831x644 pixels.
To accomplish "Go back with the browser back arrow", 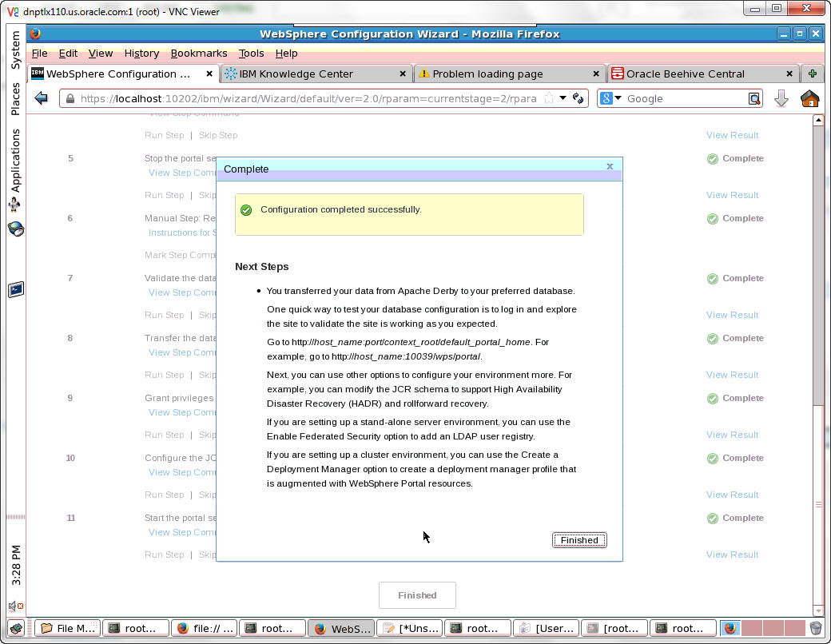I will pos(42,98).
